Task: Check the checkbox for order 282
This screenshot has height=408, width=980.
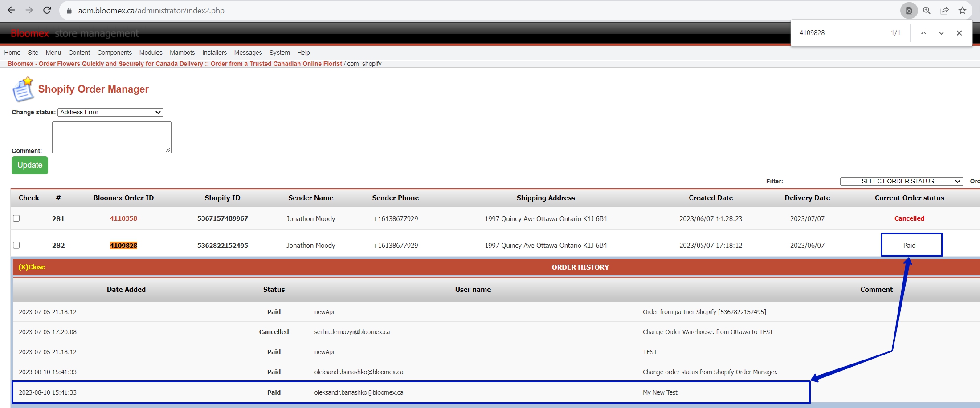Action: pos(16,245)
